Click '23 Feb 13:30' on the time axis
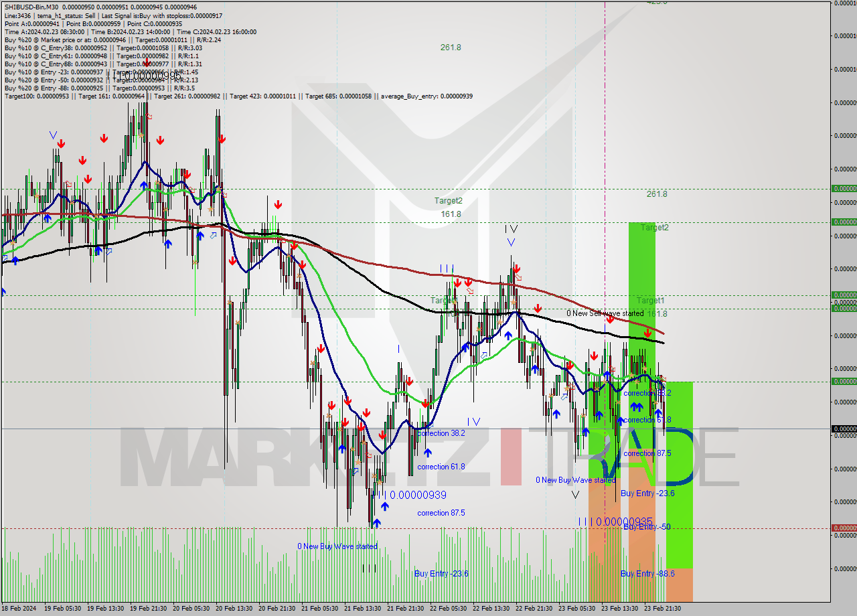The height and width of the screenshot is (616, 857). tap(619, 609)
